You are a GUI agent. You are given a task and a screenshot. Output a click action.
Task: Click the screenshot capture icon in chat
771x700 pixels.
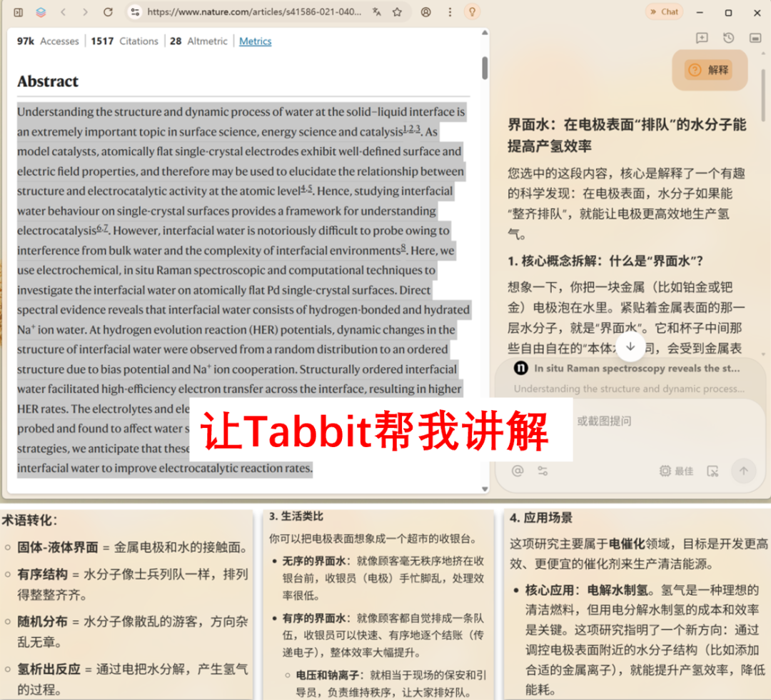point(712,471)
